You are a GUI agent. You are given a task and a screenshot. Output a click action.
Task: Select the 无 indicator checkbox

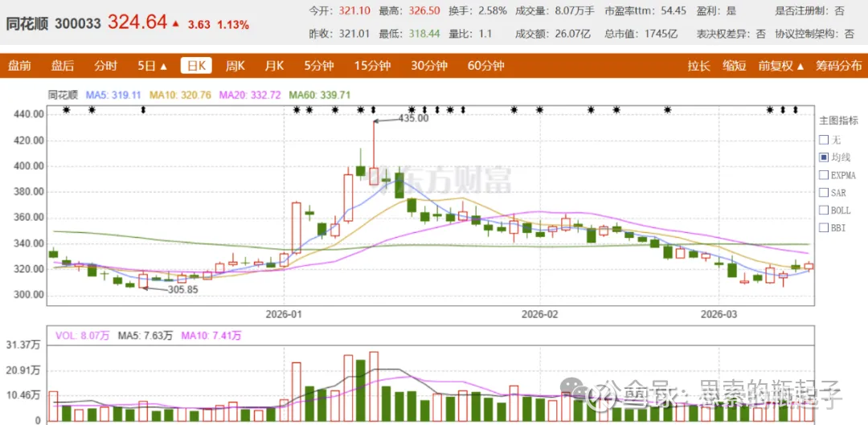coord(823,140)
